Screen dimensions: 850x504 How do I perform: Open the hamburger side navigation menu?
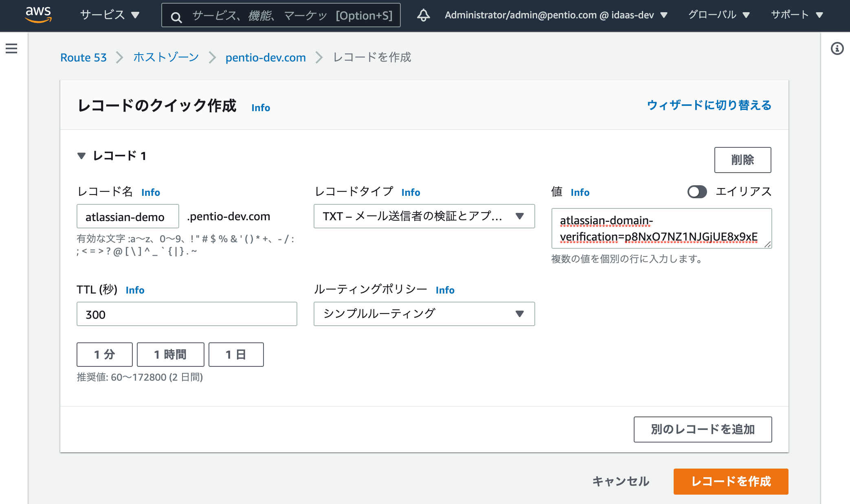11,48
